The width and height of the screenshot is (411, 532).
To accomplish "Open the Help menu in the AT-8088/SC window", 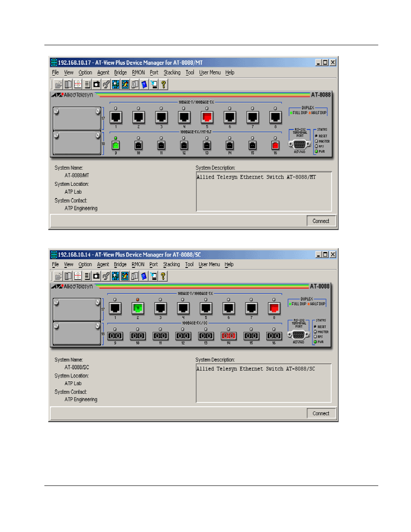I will pos(229,264).
